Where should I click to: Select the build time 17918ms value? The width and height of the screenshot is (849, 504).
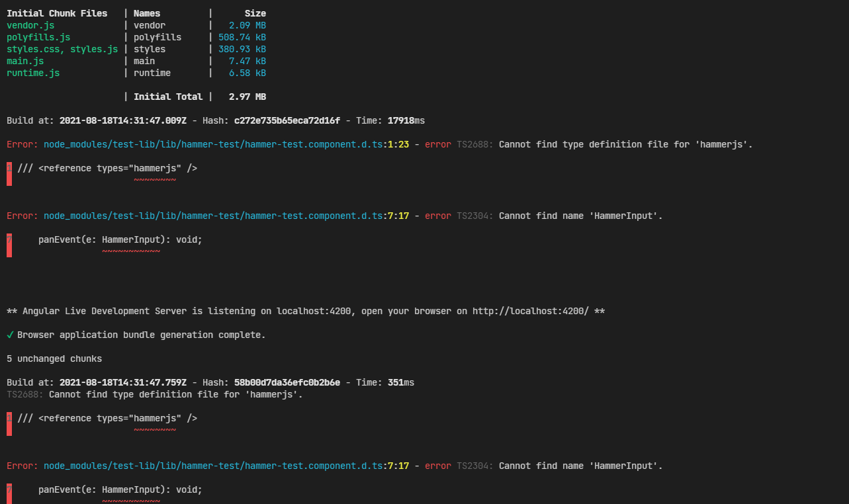tap(404, 120)
